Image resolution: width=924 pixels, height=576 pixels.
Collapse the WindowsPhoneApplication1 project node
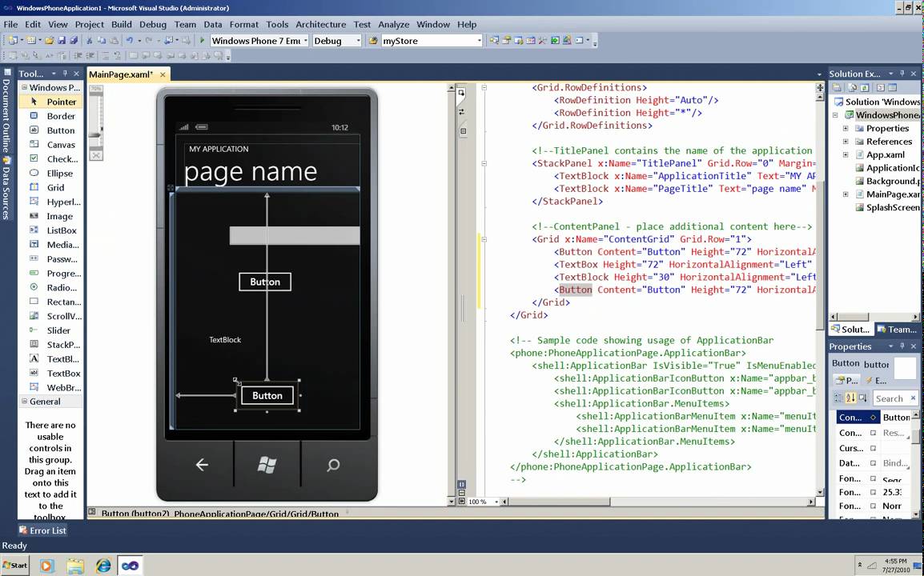[835, 115]
